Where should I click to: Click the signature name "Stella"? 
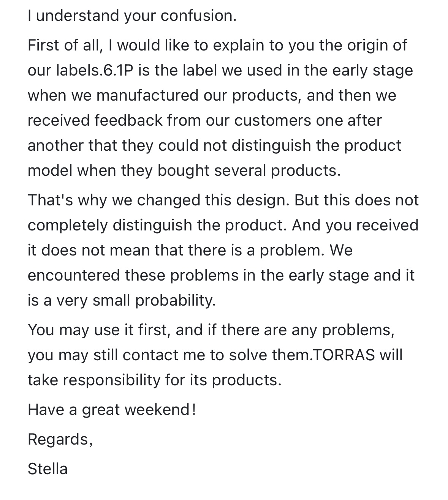tap(47, 469)
